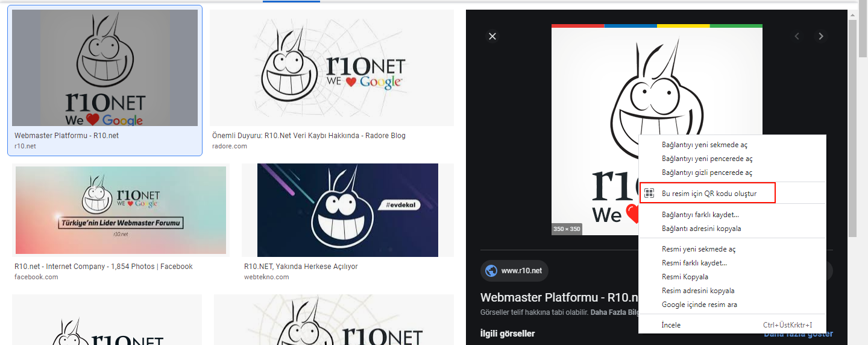Select the dark blue #evdekal thumbnail
Image resolution: width=868 pixels, height=345 pixels.
[x=348, y=210]
